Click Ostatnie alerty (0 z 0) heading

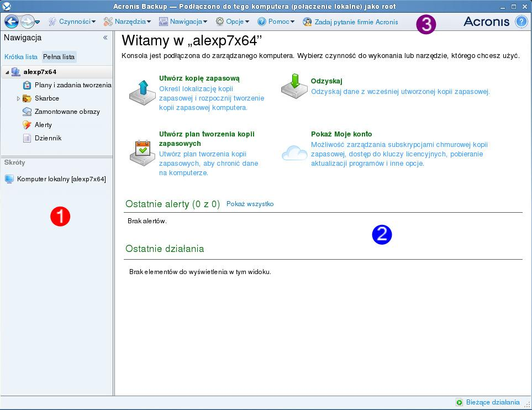click(173, 204)
